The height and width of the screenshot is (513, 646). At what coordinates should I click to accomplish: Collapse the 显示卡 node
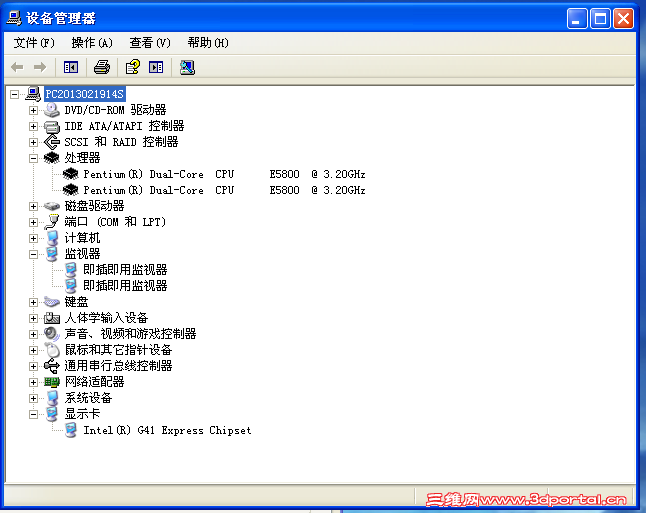[x=33, y=415]
